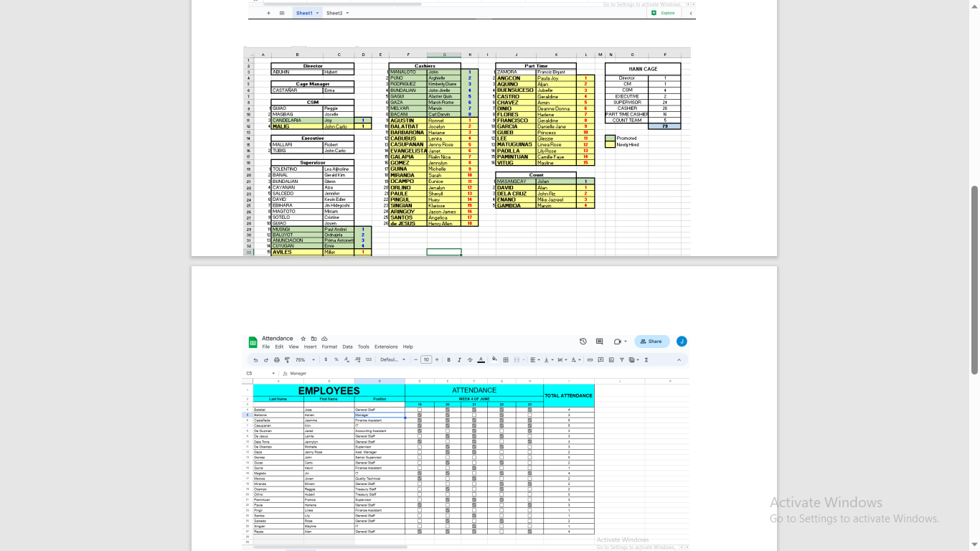Toggle June 19 checkbox for Batatat
This screenshot has width=980, height=551.
pos(420,410)
